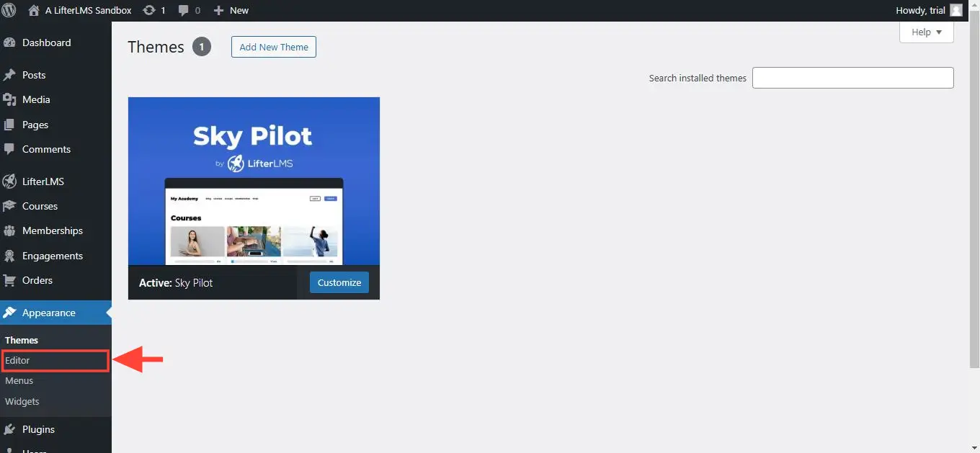Open the Appearance menu
The width and height of the screenshot is (980, 453).
[55, 313]
